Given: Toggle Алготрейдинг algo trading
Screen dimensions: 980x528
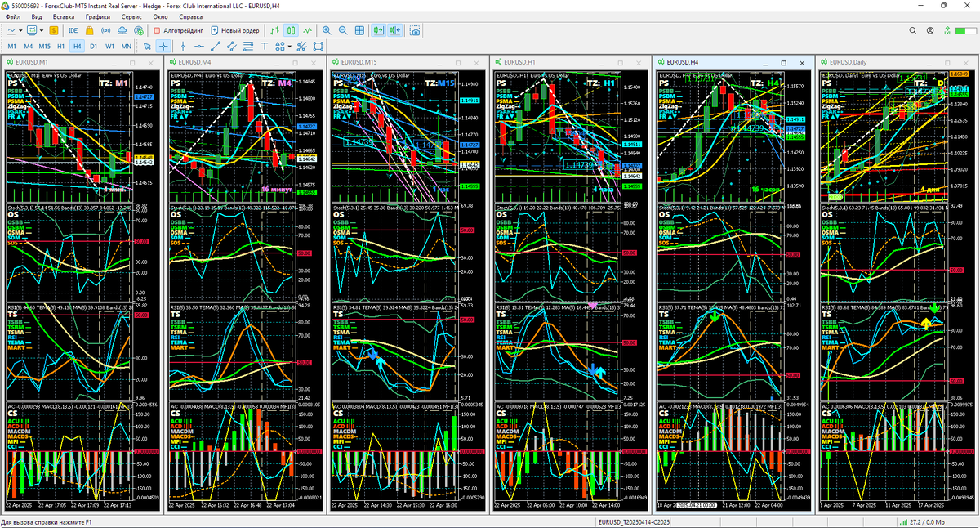Looking at the screenshot, I should tap(178, 30).
